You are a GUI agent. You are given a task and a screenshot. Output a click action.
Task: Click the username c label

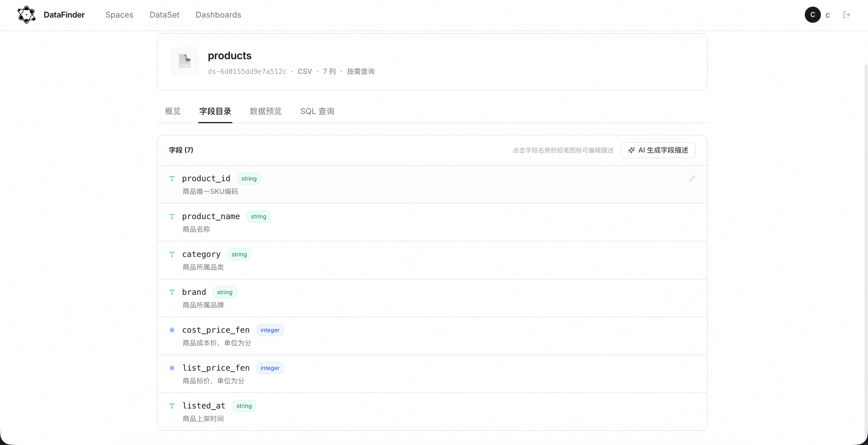828,15
